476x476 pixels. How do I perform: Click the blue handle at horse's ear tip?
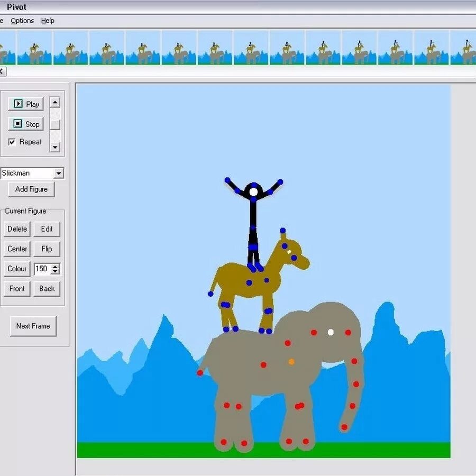pyautogui.click(x=282, y=231)
